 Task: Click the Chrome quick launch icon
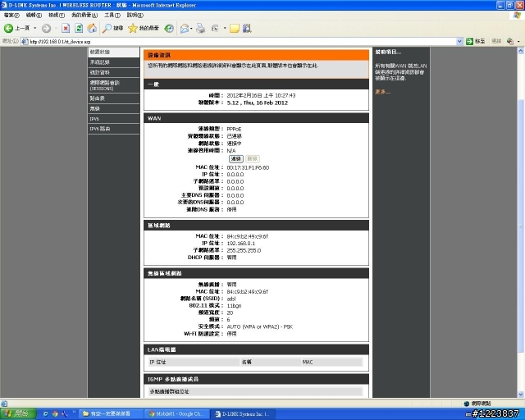pos(55,414)
